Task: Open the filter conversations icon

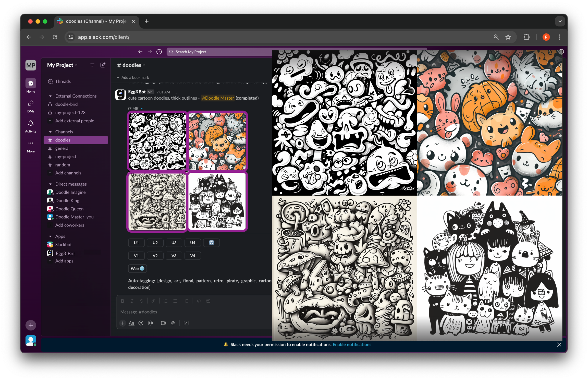Action: (x=92, y=65)
